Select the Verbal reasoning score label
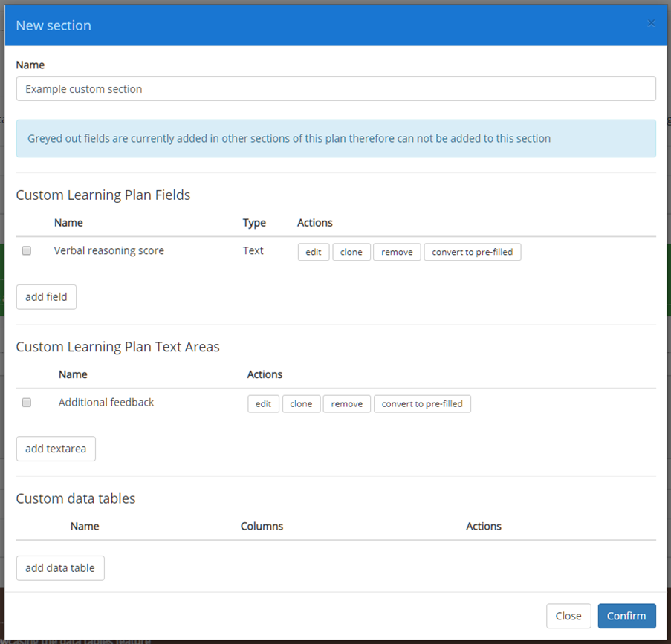The height and width of the screenshot is (644, 671). pyautogui.click(x=108, y=250)
